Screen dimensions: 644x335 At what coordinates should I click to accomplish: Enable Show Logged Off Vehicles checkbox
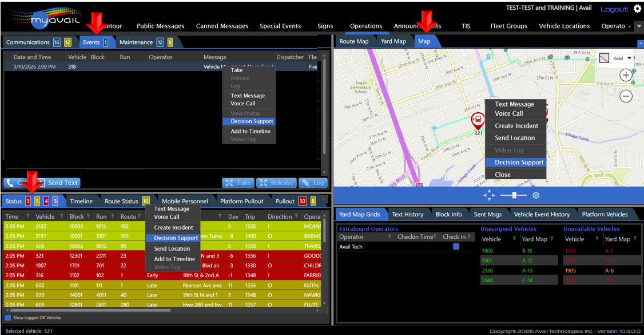coord(8,317)
